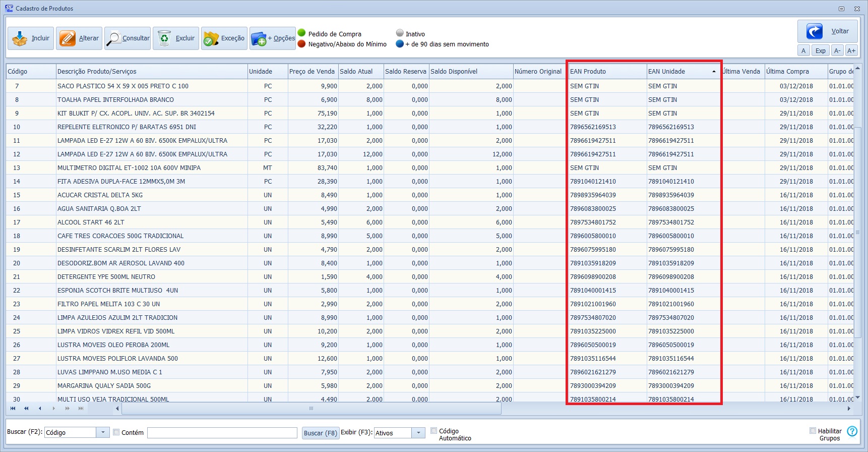
Task: Click the Preço de Venda column header
Action: (312, 72)
